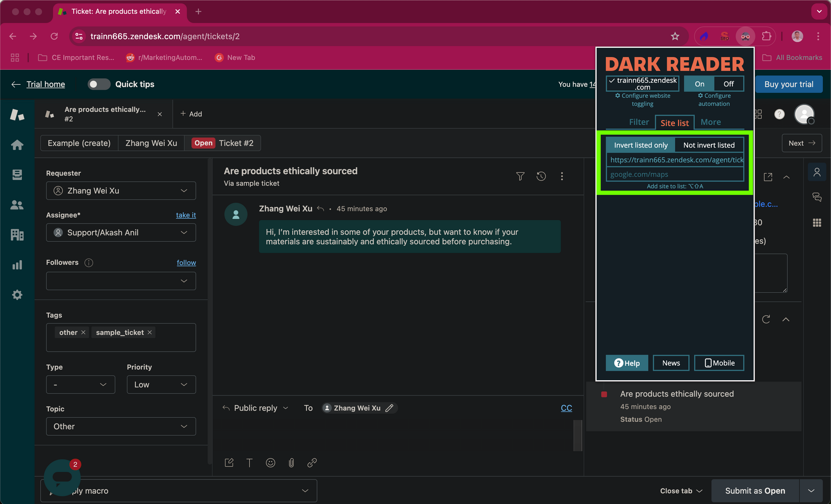
Task: Click Submit as Open button
Action: point(755,491)
